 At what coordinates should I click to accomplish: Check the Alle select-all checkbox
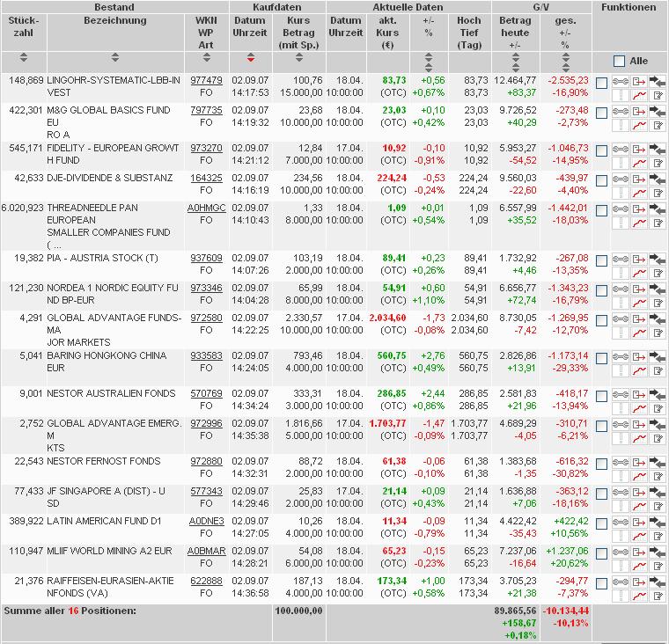[x=619, y=61]
